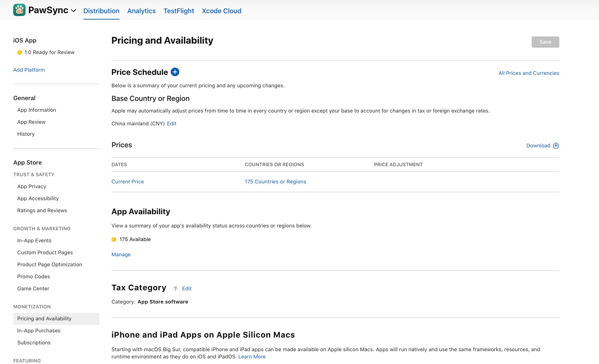Go to Subscriptions
The width and height of the screenshot is (599, 364).
point(34,343)
